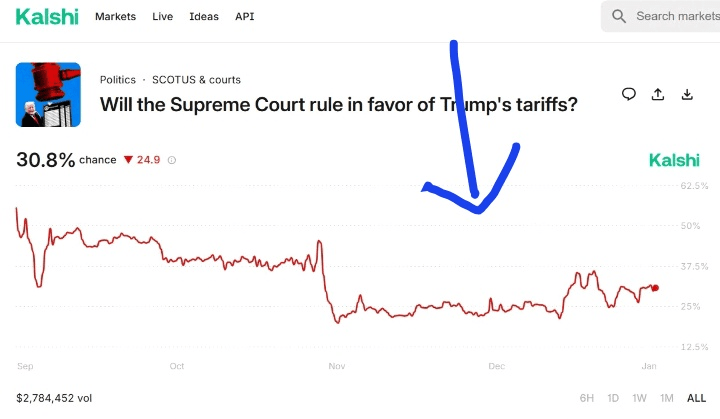Click the SCOTUS & courts link
This screenshot has width=720, height=419.
pos(196,80)
